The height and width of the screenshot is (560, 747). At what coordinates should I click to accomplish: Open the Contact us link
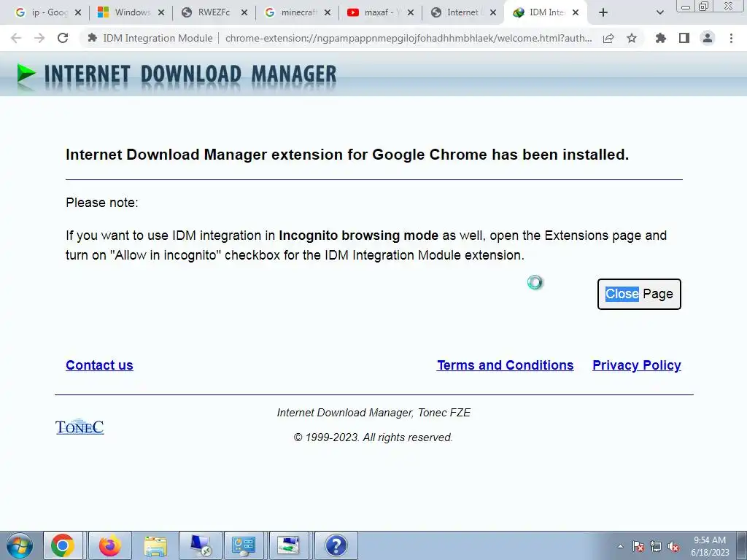point(99,365)
